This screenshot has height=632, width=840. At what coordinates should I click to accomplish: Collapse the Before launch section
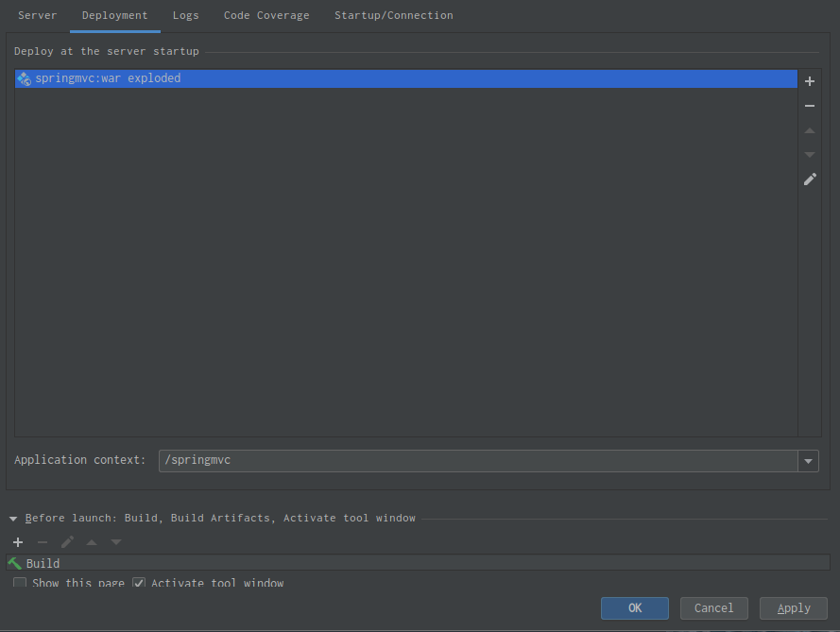[13, 519]
